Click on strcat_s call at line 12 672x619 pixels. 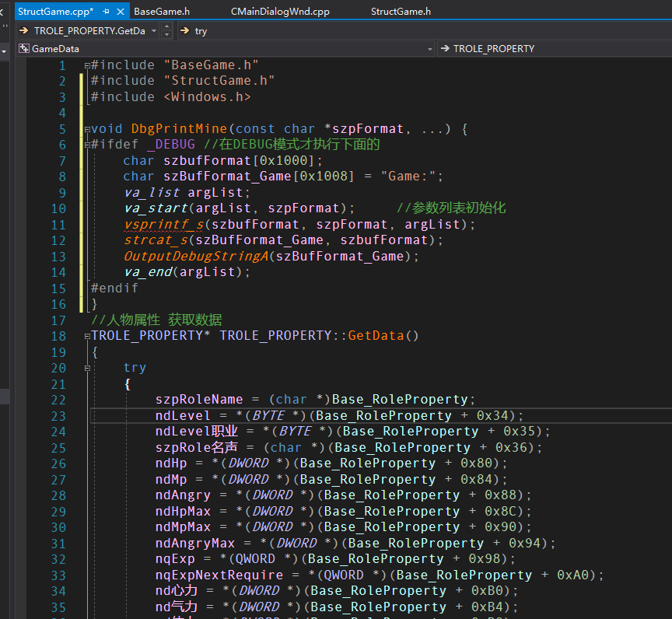(x=156, y=240)
